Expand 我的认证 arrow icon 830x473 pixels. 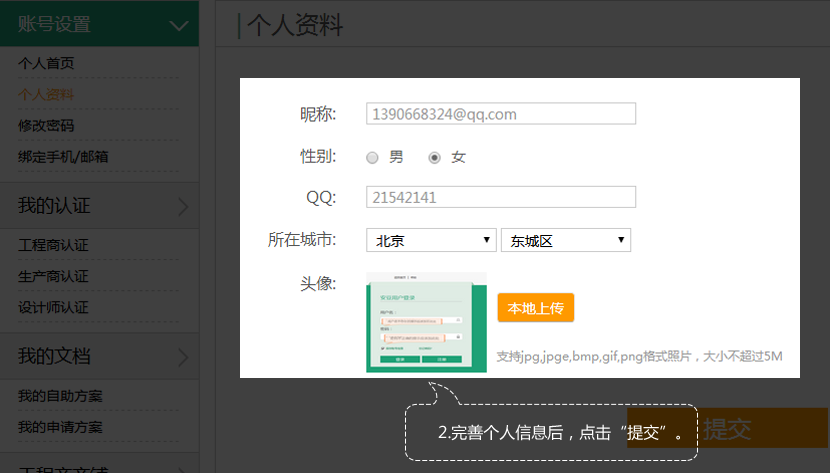point(183,207)
